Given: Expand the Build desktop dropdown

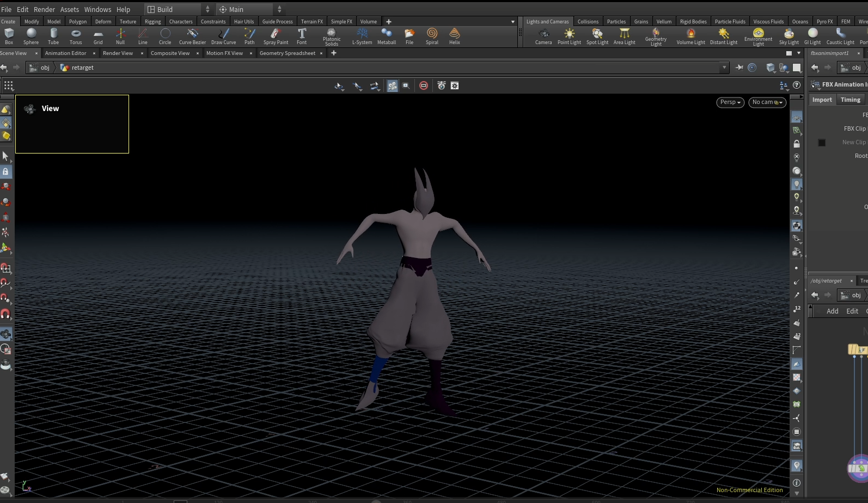Looking at the screenshot, I should click(x=178, y=9).
